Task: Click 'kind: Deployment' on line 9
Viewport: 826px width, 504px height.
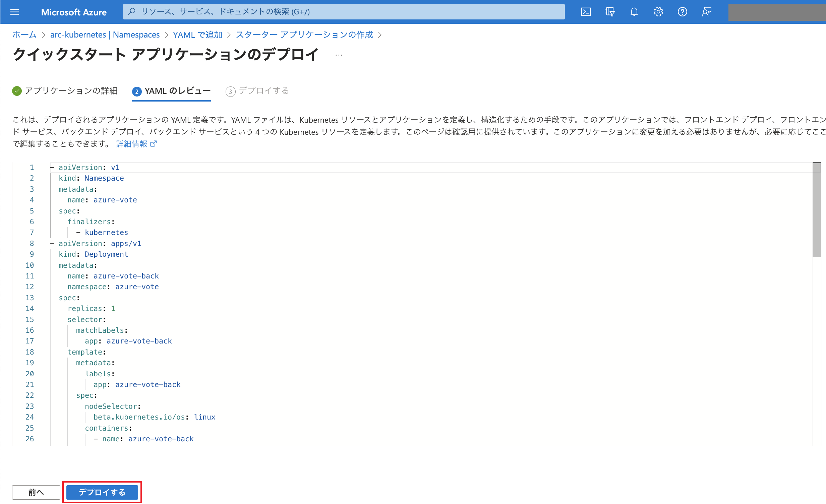Action: click(94, 254)
